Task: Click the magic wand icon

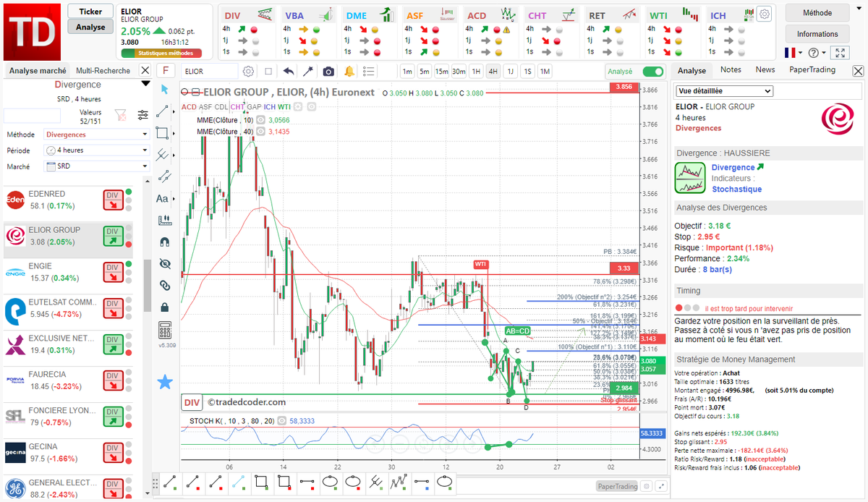Action: (308, 71)
